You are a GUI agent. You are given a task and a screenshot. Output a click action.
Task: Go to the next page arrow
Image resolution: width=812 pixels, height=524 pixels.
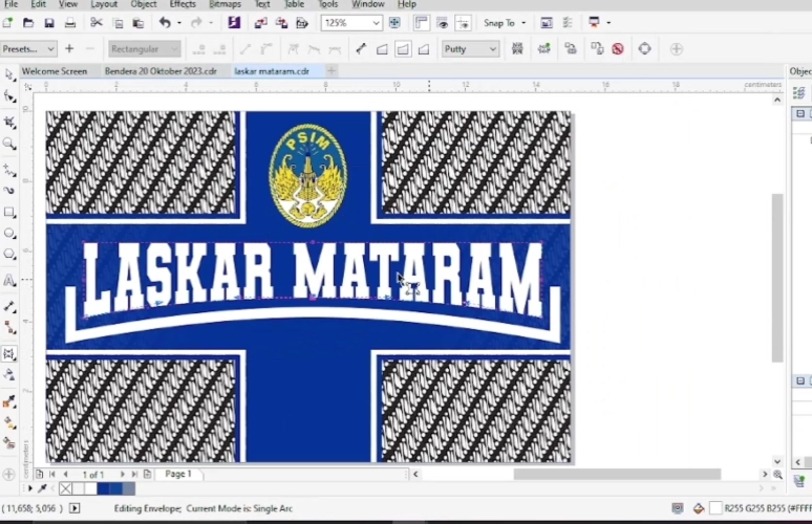[x=122, y=475]
